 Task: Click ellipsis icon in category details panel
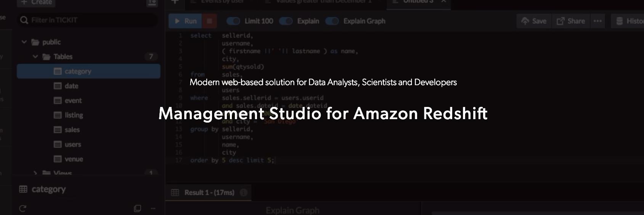(153, 209)
